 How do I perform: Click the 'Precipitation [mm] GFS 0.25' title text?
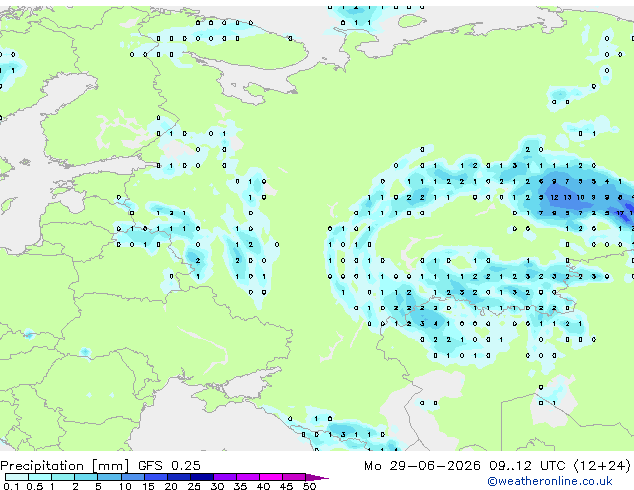pos(100,466)
